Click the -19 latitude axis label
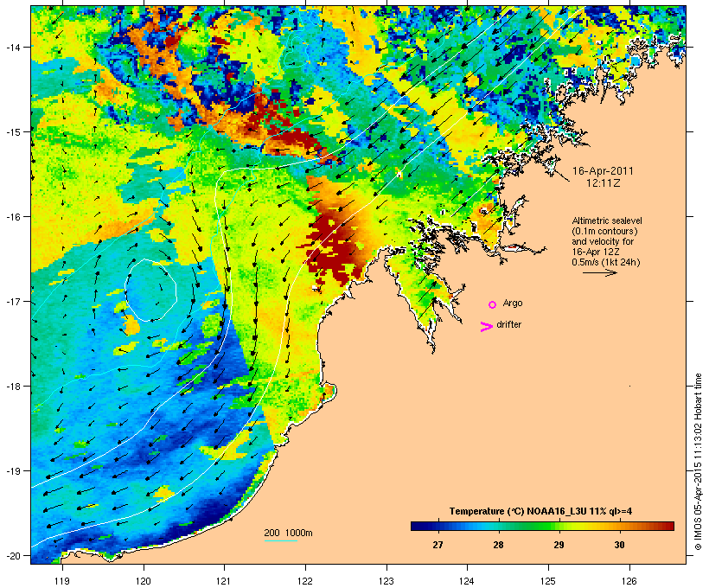Viewport: 709px width, 588px height. pos(12,471)
